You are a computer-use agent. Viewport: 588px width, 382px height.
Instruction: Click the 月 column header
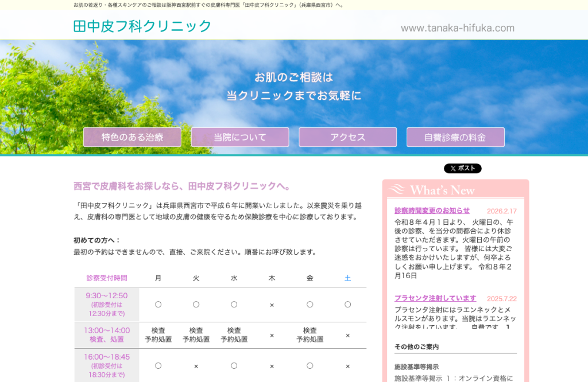pyautogui.click(x=158, y=278)
